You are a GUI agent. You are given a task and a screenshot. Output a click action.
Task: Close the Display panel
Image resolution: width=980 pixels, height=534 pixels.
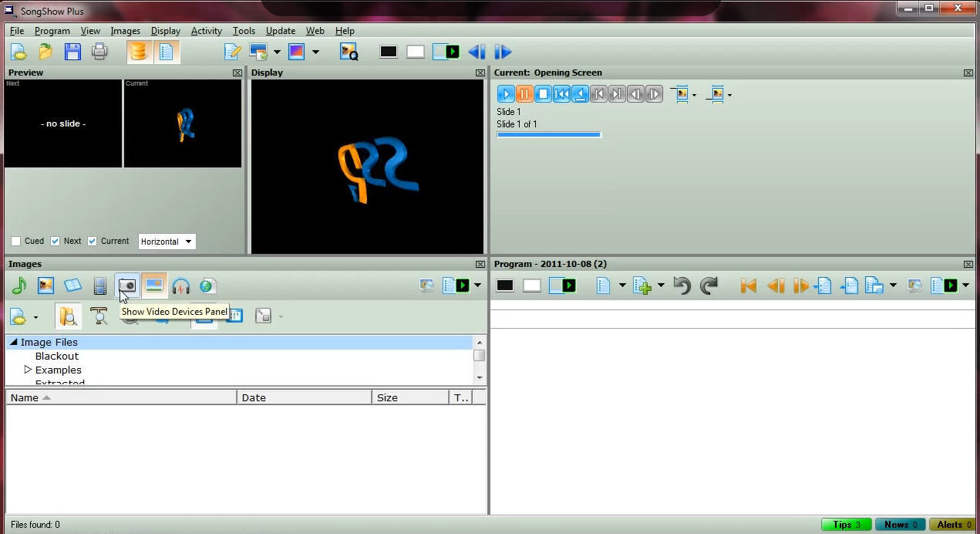[480, 73]
